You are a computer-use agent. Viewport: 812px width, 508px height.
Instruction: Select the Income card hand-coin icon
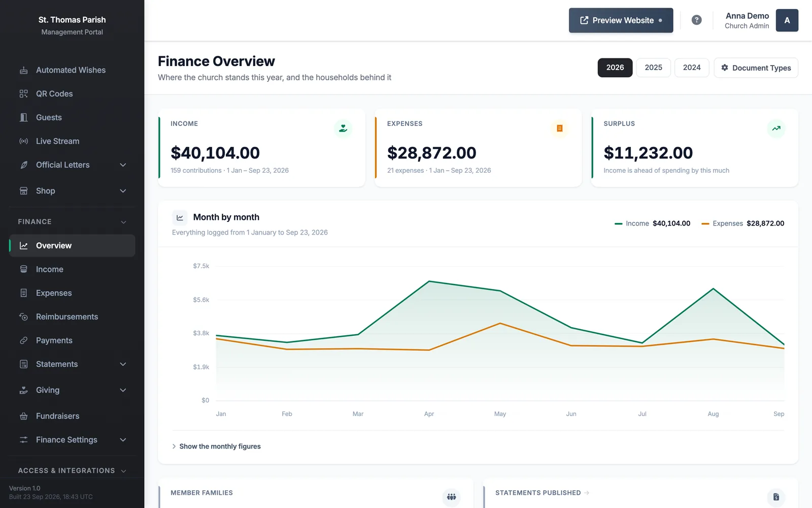[x=343, y=129]
